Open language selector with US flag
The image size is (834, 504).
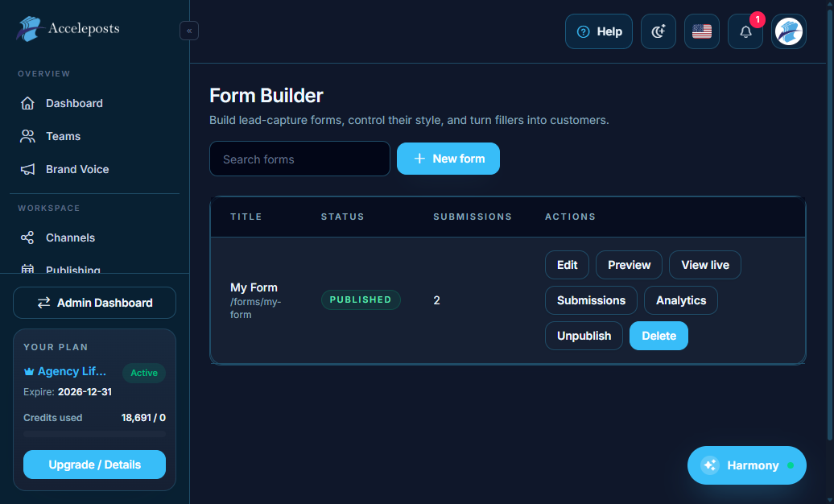coord(701,31)
